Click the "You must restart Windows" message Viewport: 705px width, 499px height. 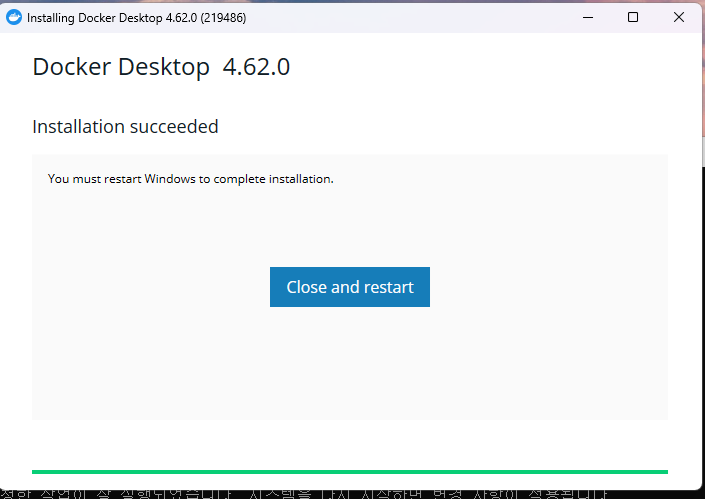click(x=190, y=179)
